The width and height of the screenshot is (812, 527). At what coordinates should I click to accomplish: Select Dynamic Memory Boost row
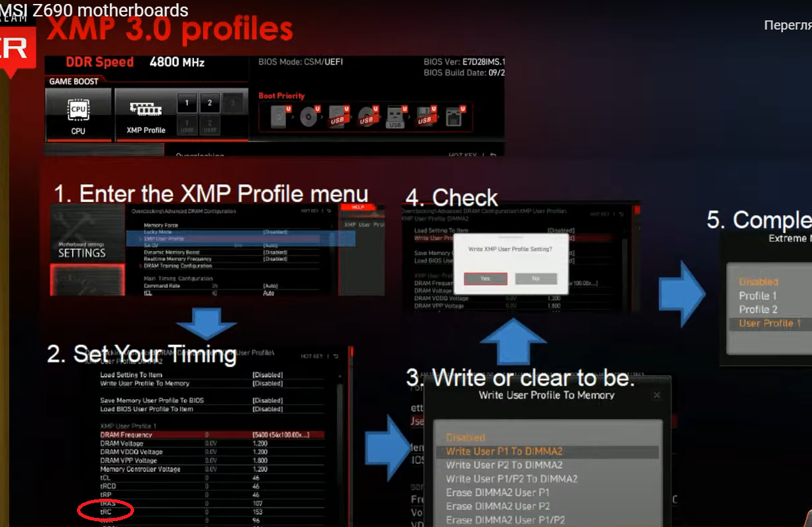233,253
